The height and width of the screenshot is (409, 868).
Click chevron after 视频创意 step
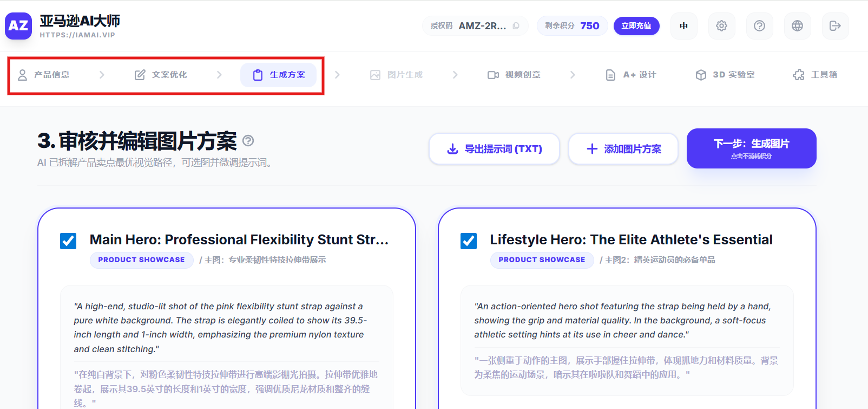[x=573, y=75]
